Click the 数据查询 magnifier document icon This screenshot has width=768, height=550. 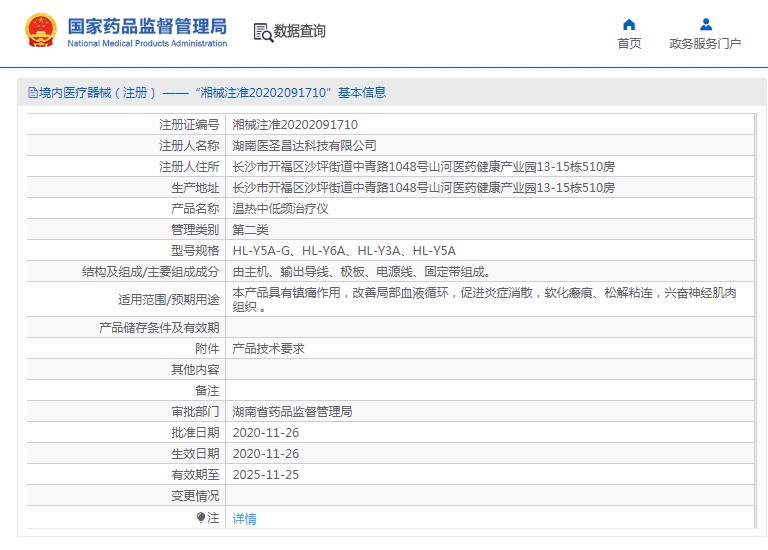[x=263, y=32]
